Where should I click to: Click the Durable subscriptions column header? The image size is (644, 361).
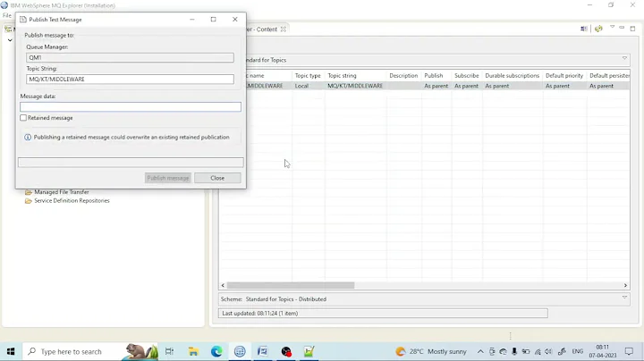point(513,76)
